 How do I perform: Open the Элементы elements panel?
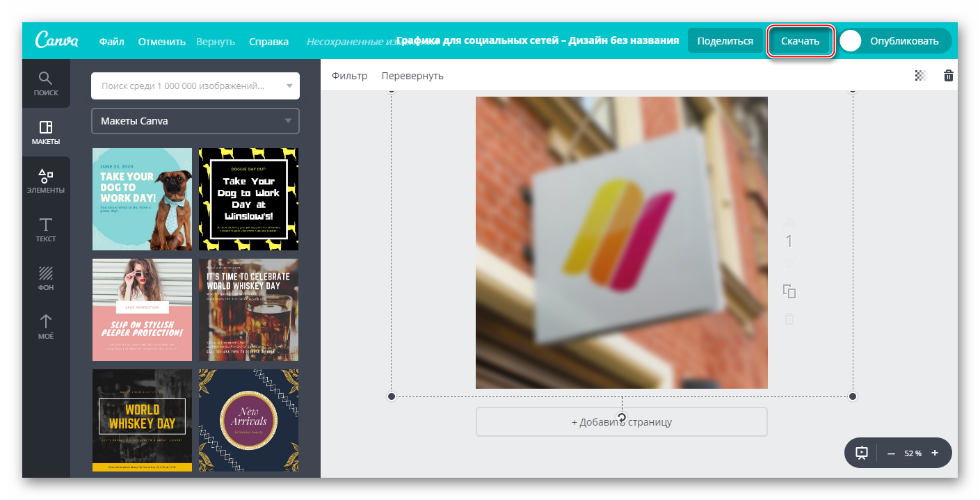46,181
